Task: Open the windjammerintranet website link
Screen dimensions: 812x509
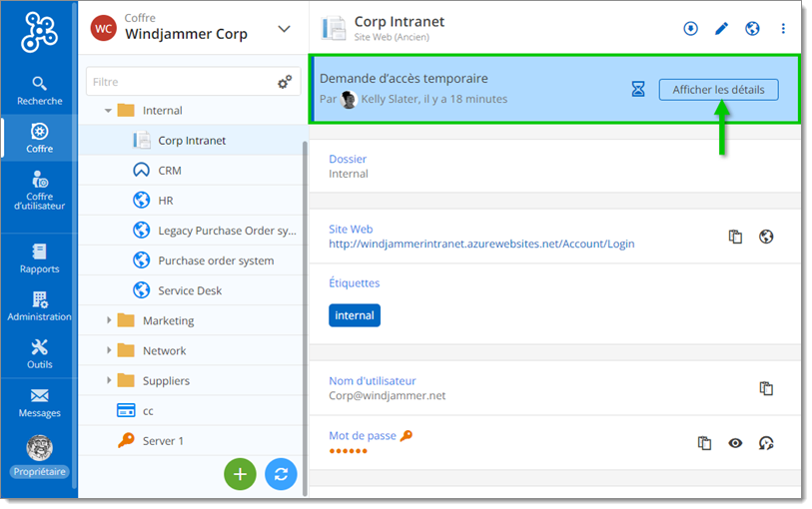Action: (x=480, y=244)
